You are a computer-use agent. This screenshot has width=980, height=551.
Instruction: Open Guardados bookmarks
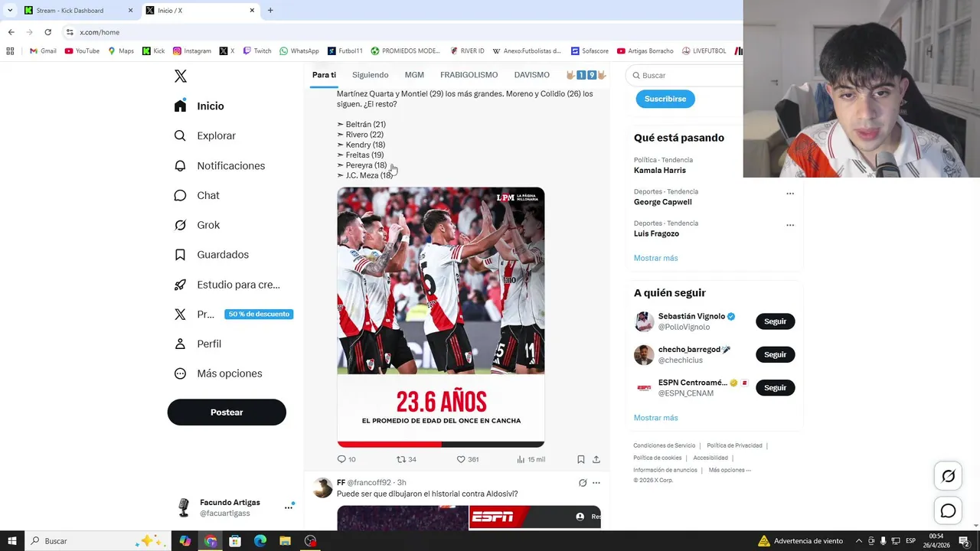pyautogui.click(x=211, y=255)
